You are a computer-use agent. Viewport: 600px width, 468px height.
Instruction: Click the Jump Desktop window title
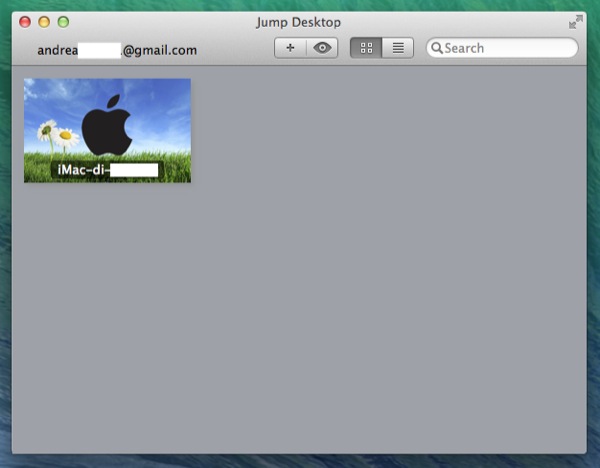point(298,22)
